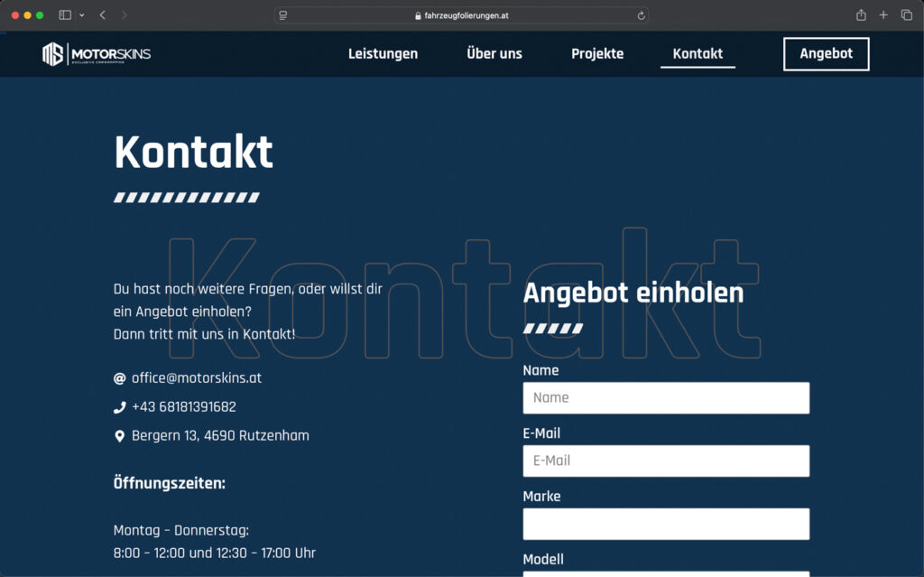This screenshot has height=577, width=924.
Task: Open the sidebar dropdown chevron
Action: click(x=81, y=14)
